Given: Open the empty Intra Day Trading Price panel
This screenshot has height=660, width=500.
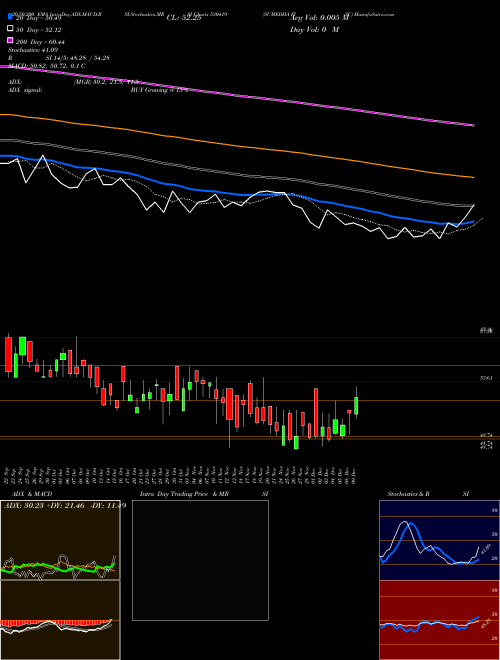Looking at the screenshot, I should pos(200,560).
